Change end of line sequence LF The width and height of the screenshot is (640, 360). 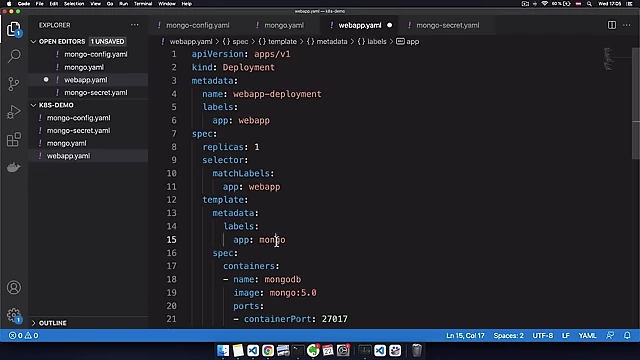[565, 336]
